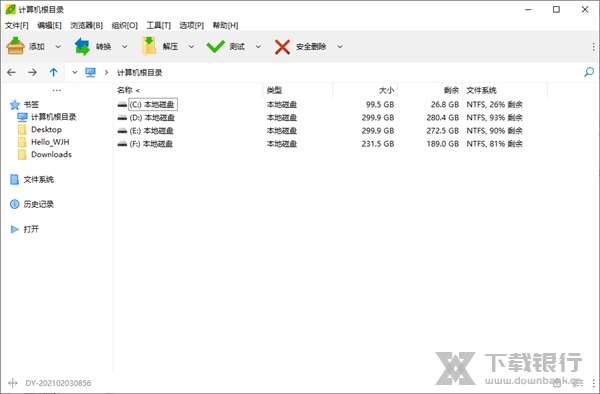Sort by the 大小 column header
Screen dimensions: 600x394
tap(386, 90)
